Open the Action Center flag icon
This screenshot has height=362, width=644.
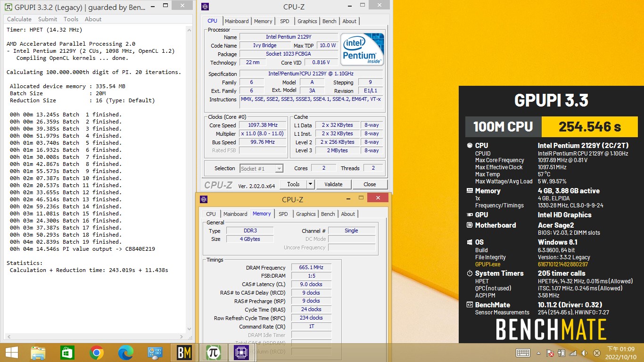click(550, 353)
